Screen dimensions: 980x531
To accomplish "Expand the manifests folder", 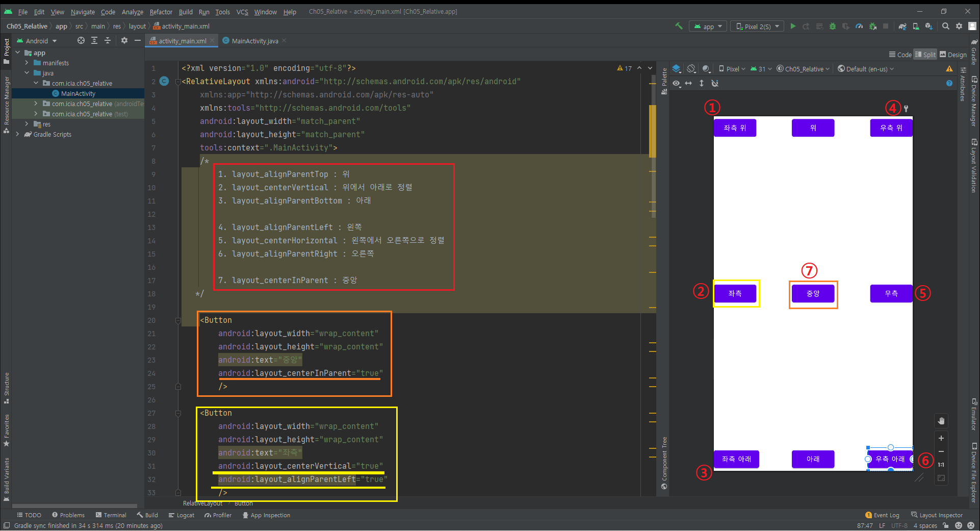I will pyautogui.click(x=27, y=63).
